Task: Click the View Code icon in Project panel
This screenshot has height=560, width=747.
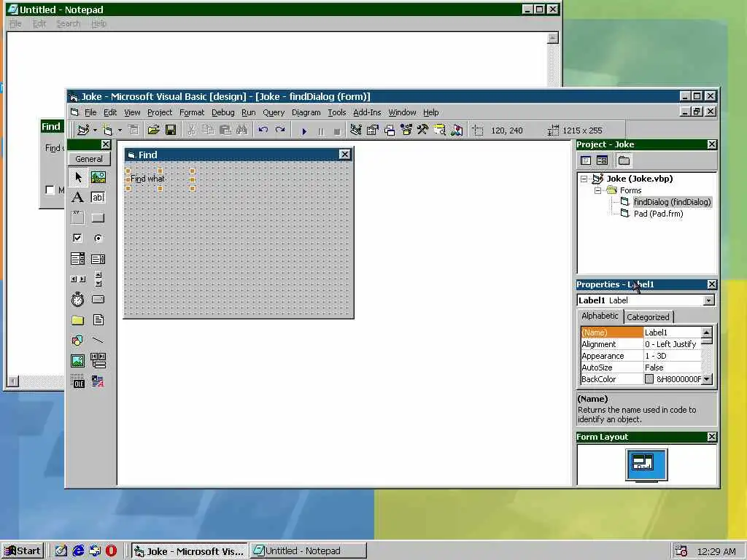Action: click(586, 160)
